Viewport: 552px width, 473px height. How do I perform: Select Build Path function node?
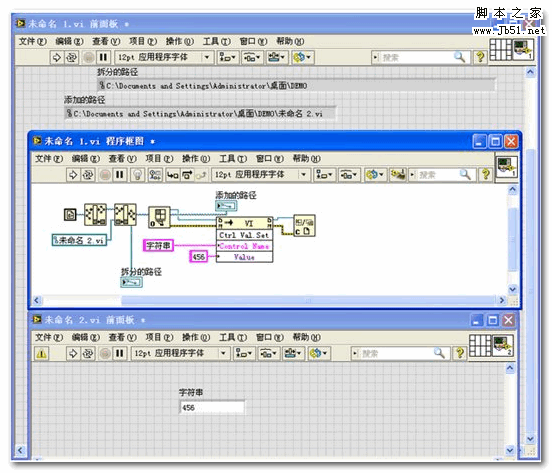[x=125, y=214]
